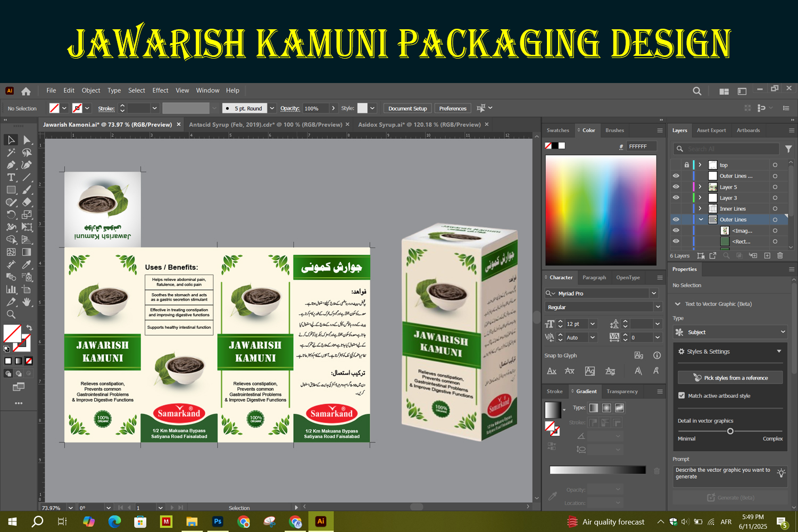Select the Selection tool (black arrow)

[11, 140]
